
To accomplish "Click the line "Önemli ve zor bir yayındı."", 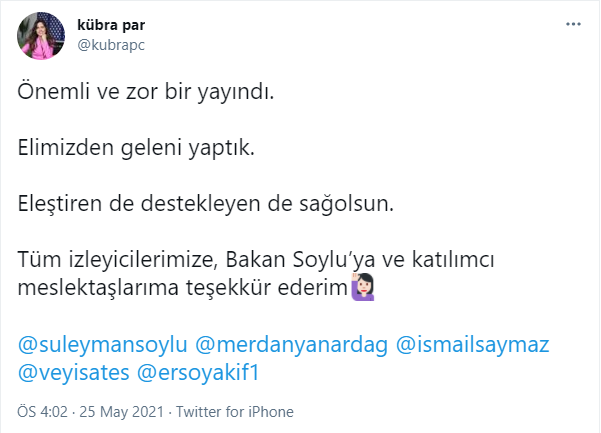I will pyautogui.click(x=146, y=93).
